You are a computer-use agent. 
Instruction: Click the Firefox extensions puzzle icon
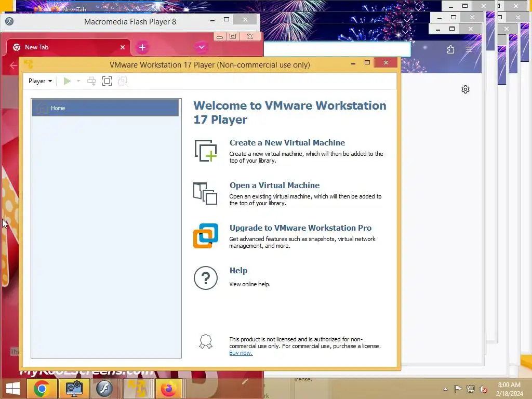point(450,49)
